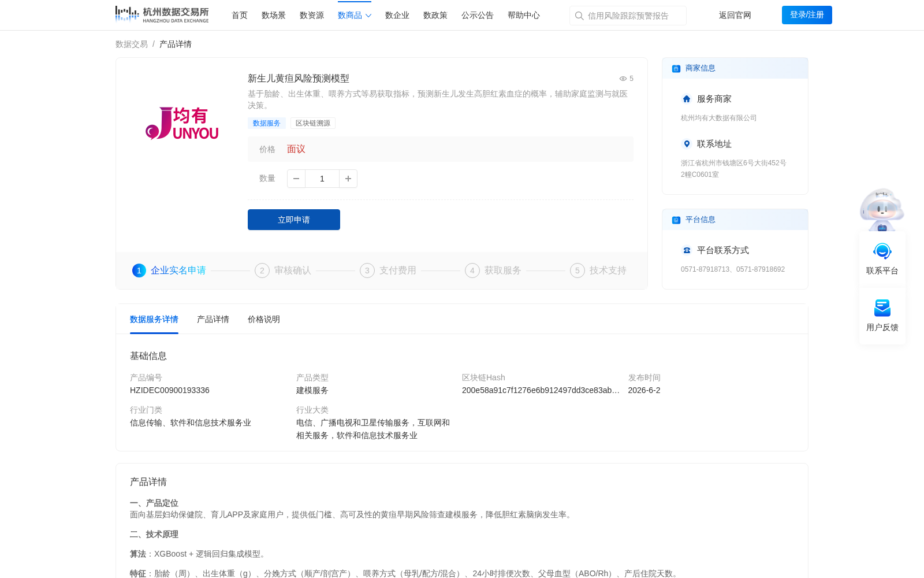Click product title 新生儿黄疸风险预测模型
Image resolution: width=924 pixels, height=578 pixels.
coord(299,79)
